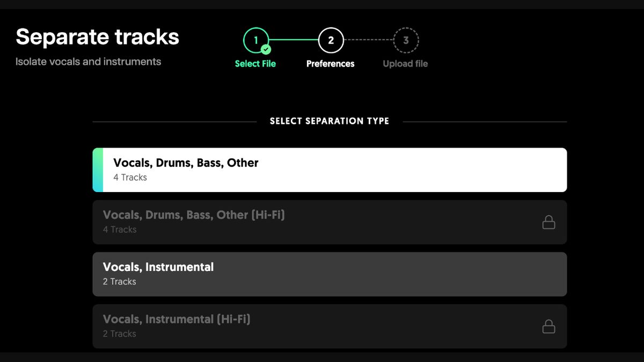This screenshot has width=644, height=362.
Task: Click the step 3 circle icon
Action: 406,40
